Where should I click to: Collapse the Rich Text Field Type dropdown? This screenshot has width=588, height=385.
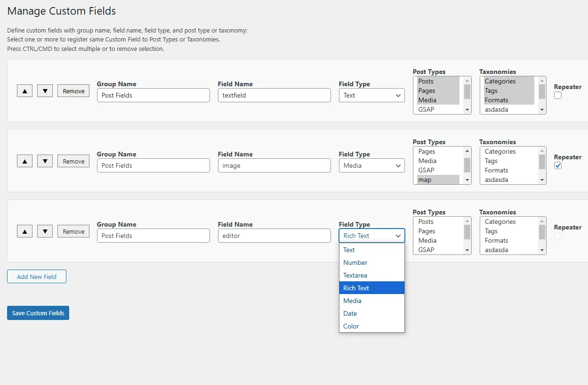tap(371, 236)
